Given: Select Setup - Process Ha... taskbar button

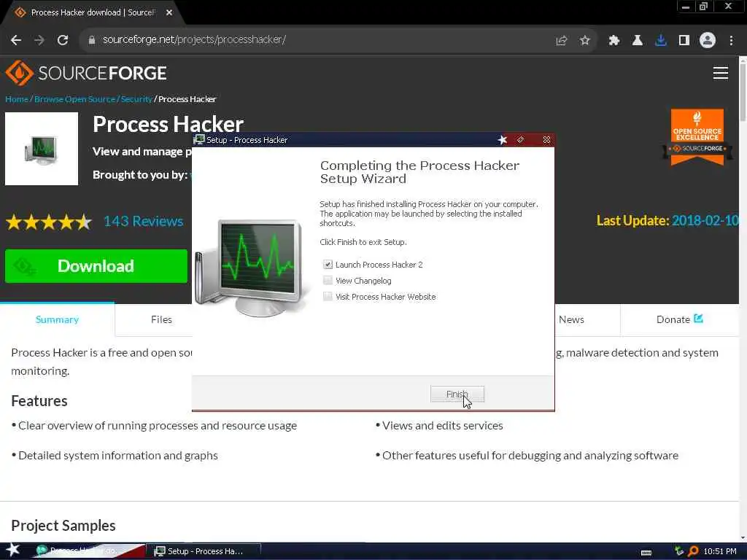Looking at the screenshot, I should tap(203, 551).
